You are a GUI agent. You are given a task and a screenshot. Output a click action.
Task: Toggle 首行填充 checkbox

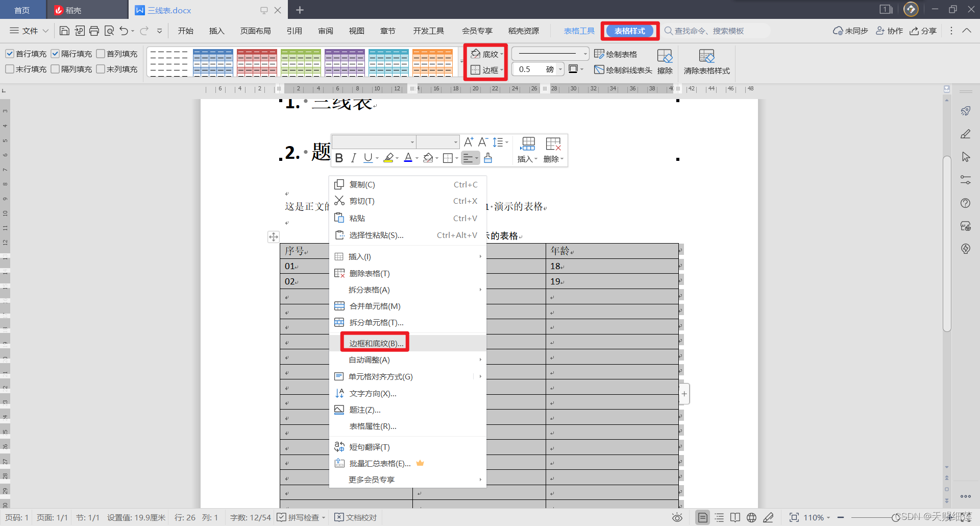coord(10,54)
